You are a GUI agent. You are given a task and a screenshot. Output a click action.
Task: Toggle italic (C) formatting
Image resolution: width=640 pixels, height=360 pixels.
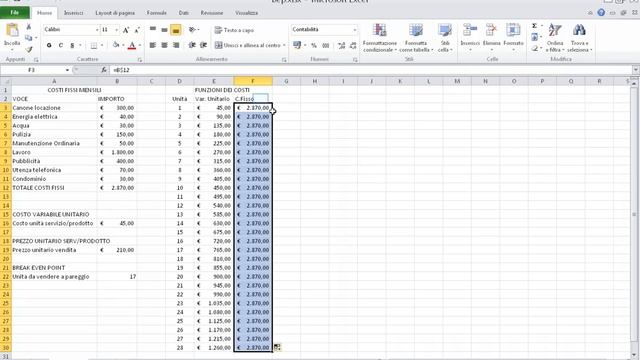tap(60, 45)
